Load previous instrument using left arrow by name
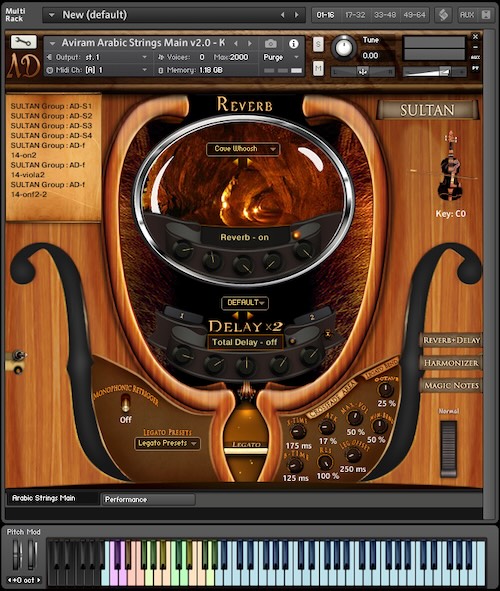500x591 pixels. 236,43
